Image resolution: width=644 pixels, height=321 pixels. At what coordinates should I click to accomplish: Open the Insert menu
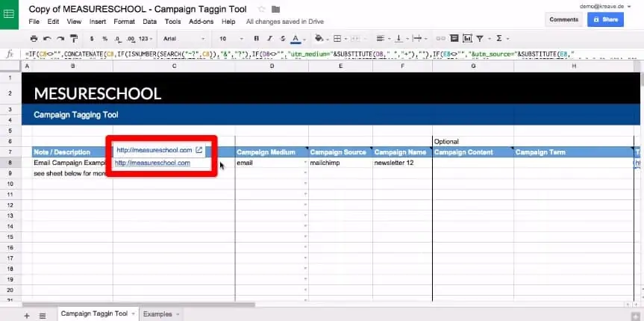click(97, 22)
